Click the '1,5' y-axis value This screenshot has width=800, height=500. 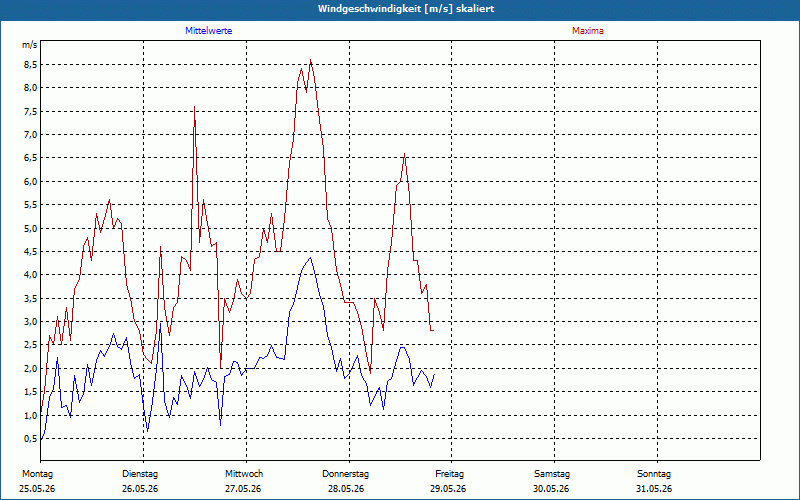31,391
